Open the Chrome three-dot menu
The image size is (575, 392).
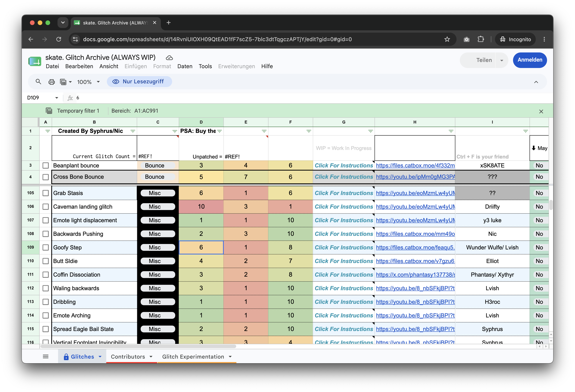[x=544, y=39]
